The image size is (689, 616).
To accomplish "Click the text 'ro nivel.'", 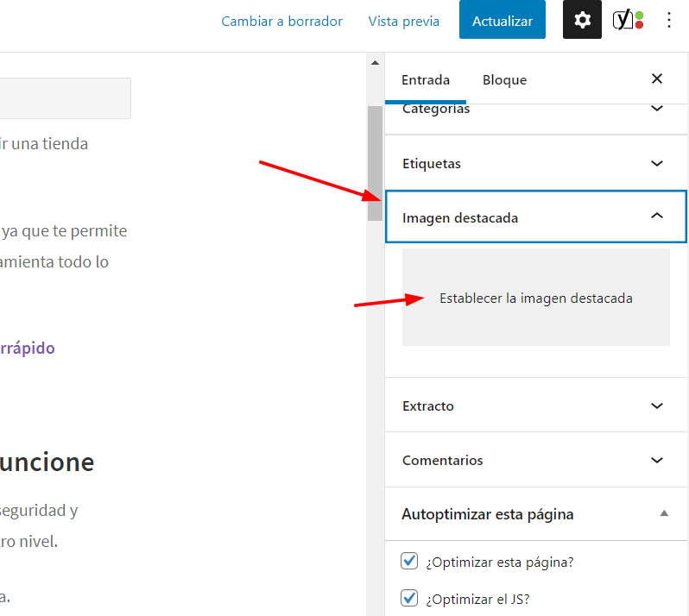I will [x=29, y=541].
